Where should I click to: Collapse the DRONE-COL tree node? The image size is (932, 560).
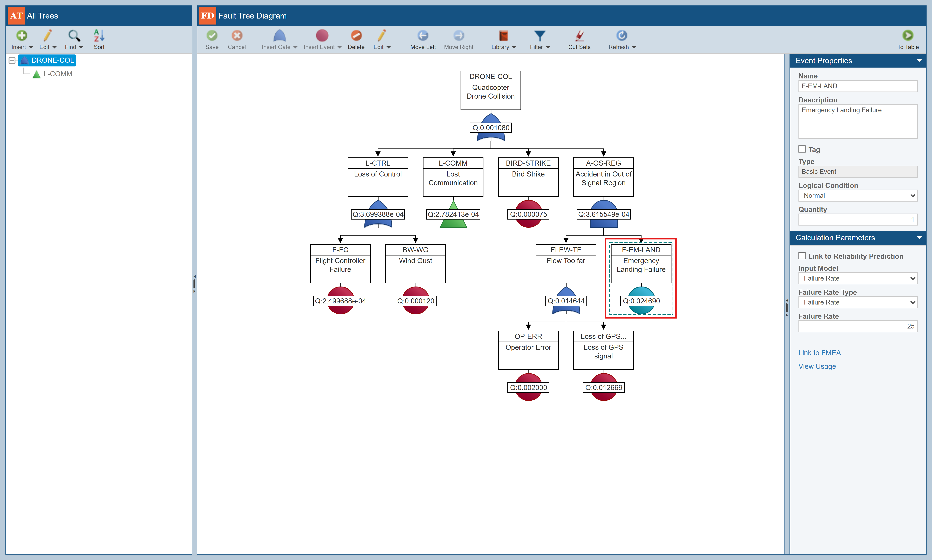pos(12,60)
